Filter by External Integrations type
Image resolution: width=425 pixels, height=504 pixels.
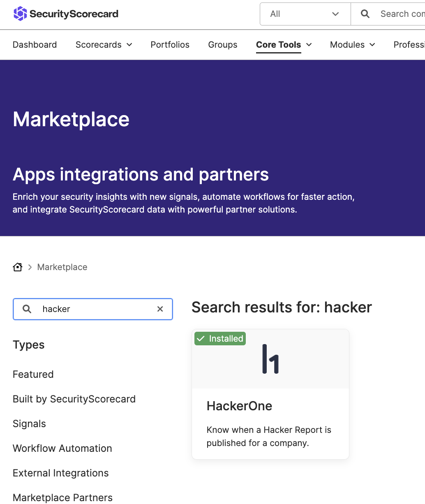pyautogui.click(x=61, y=473)
